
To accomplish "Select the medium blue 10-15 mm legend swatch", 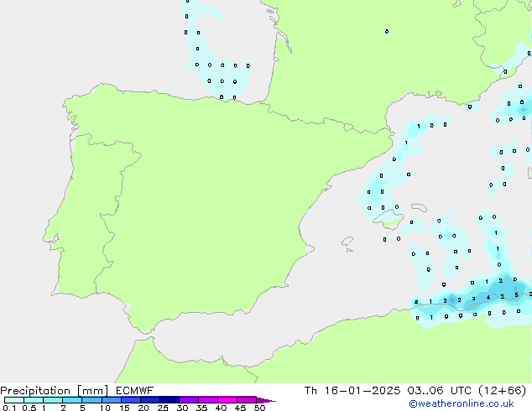I will coord(111,400).
